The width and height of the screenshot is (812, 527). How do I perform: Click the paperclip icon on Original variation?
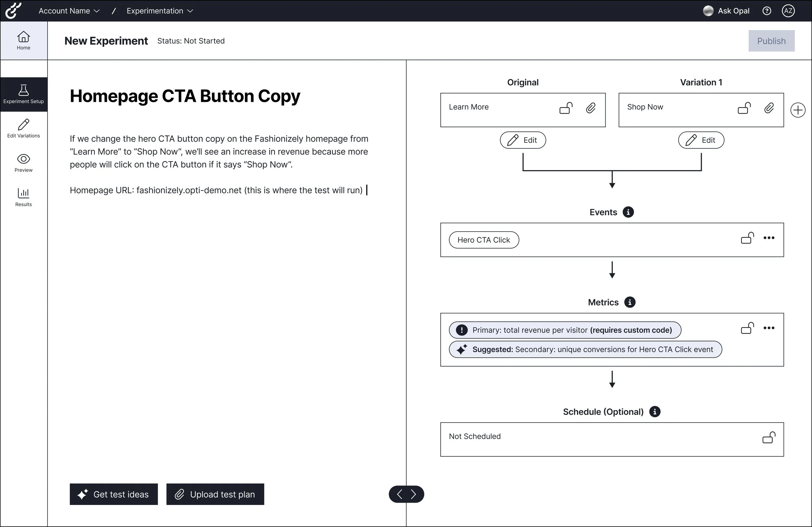click(590, 108)
